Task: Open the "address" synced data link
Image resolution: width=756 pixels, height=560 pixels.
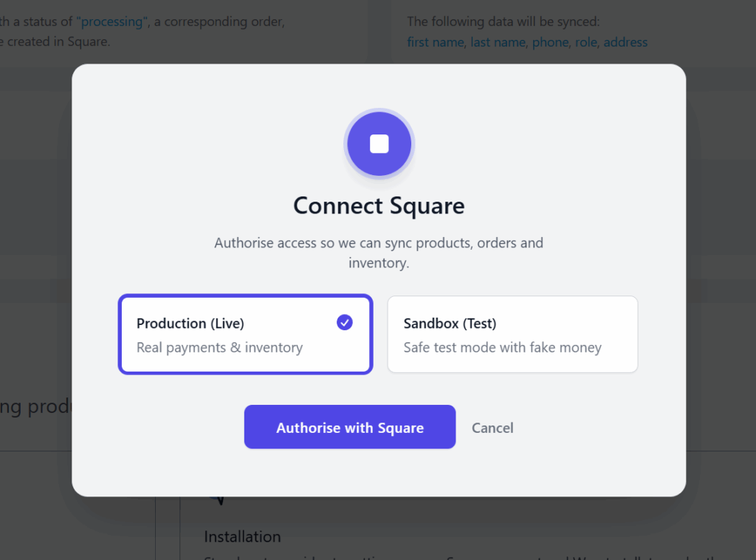Action: point(625,42)
